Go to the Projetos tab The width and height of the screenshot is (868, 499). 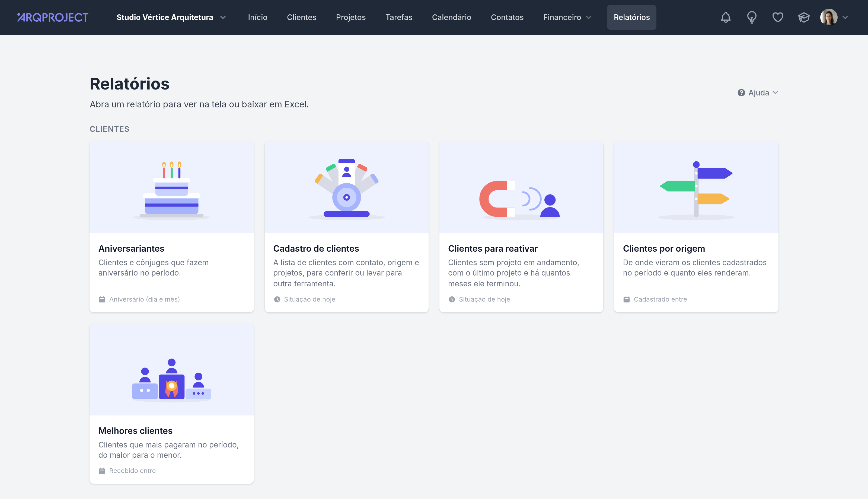(x=350, y=17)
